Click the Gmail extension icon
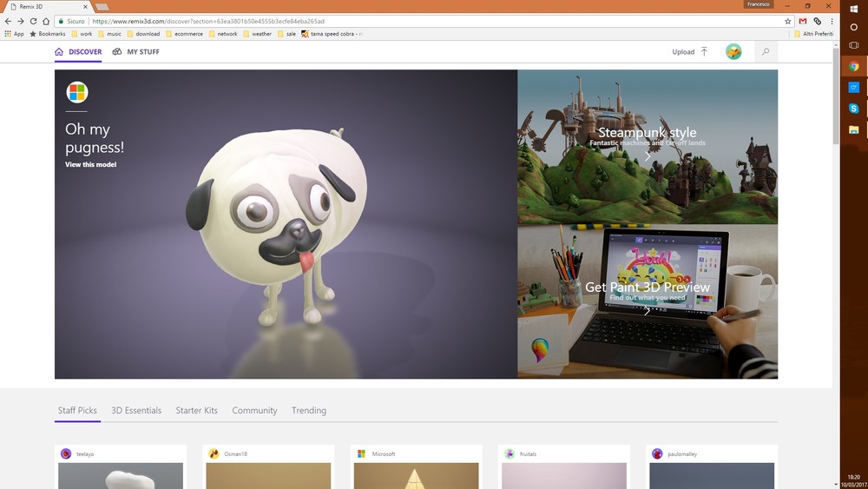The width and height of the screenshot is (868, 489). 803,21
